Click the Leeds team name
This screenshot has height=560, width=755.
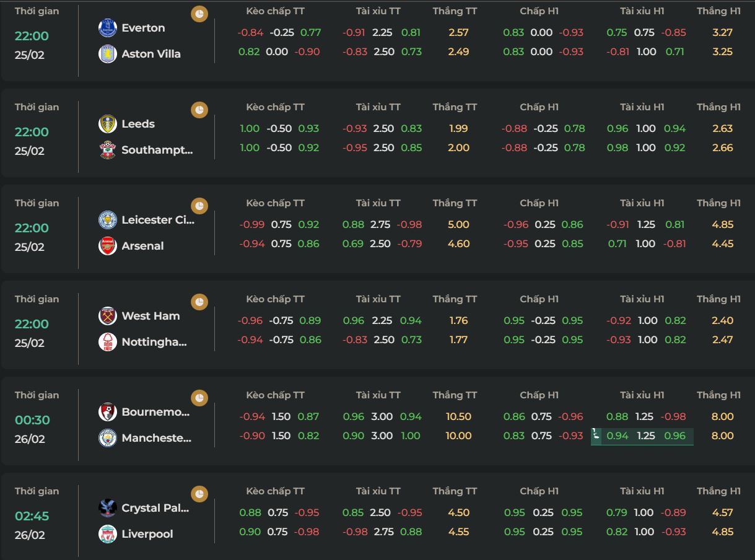[x=138, y=124]
